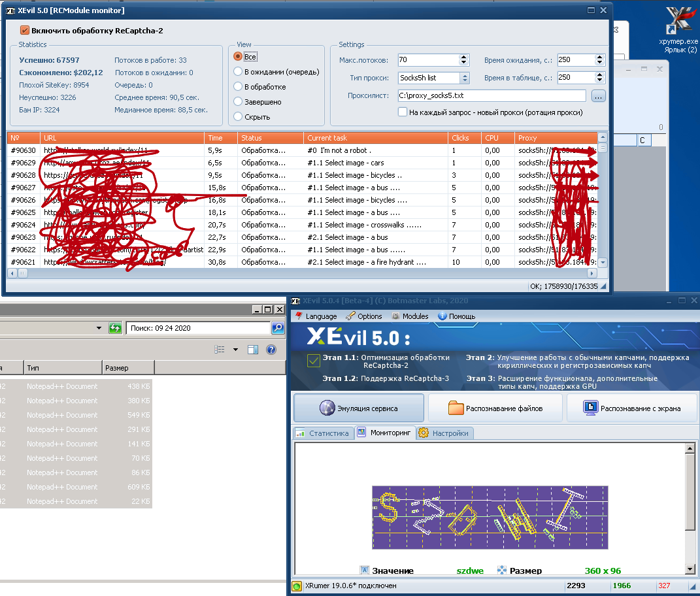Select the 22 КБ Notepad++ Document file
This screenshot has width=700, height=596.
(76, 501)
